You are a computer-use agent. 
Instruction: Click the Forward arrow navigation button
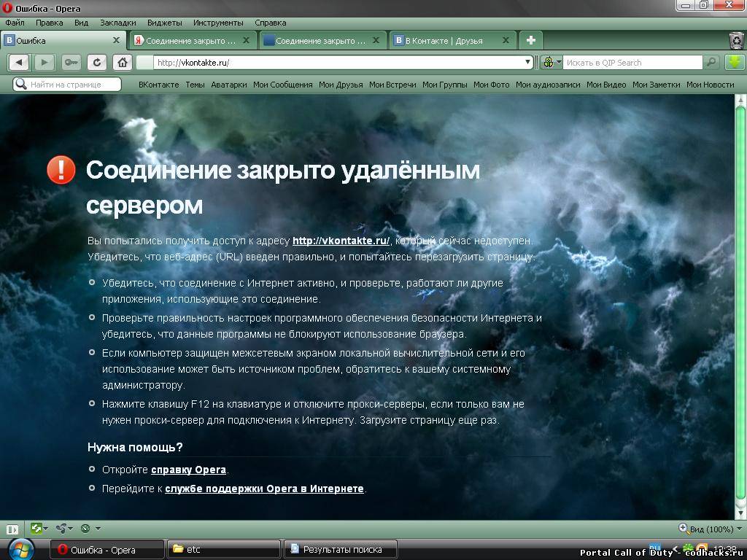coord(44,63)
